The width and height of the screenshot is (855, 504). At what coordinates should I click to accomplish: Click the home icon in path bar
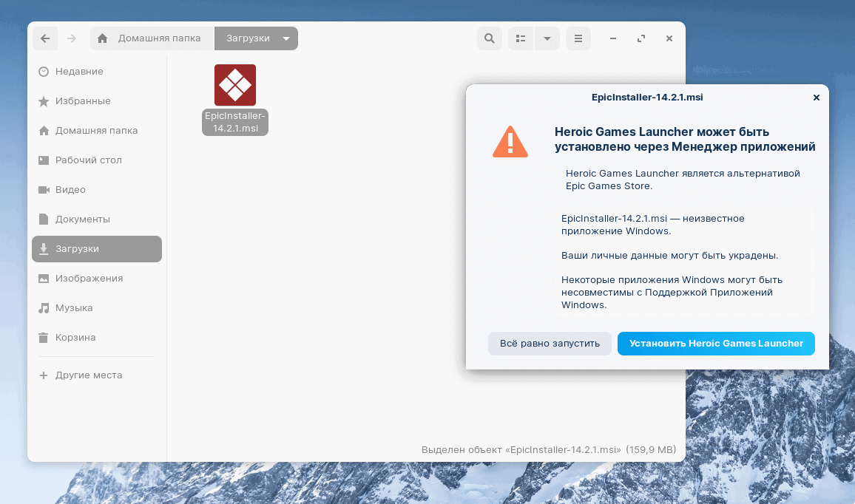[103, 38]
